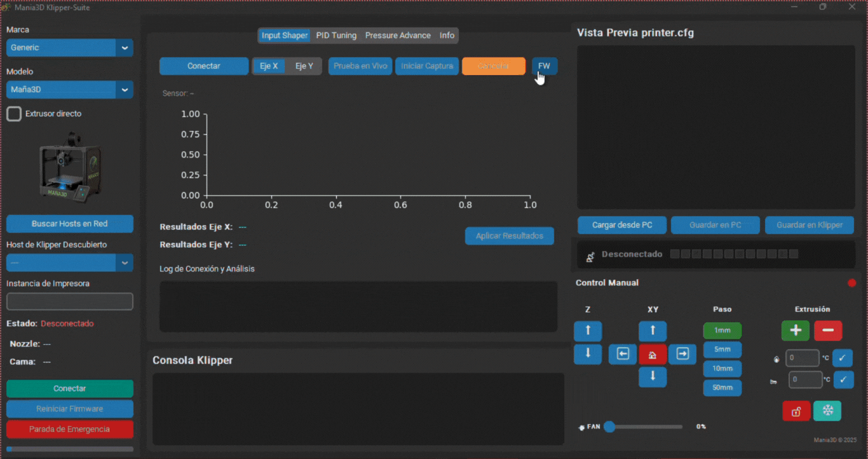Click the red XY home button
This screenshot has height=459, width=868.
pos(653,355)
